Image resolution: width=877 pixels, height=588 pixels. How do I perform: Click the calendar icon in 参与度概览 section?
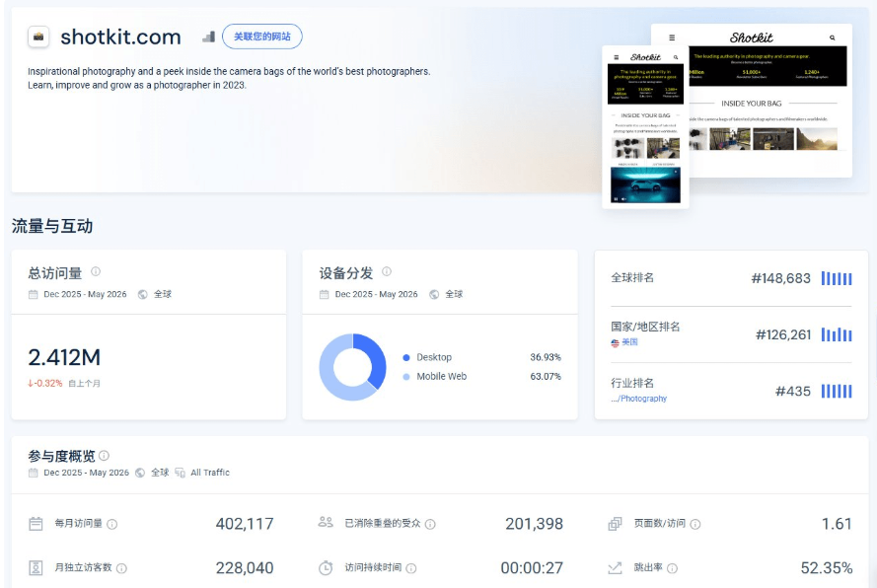click(x=33, y=473)
